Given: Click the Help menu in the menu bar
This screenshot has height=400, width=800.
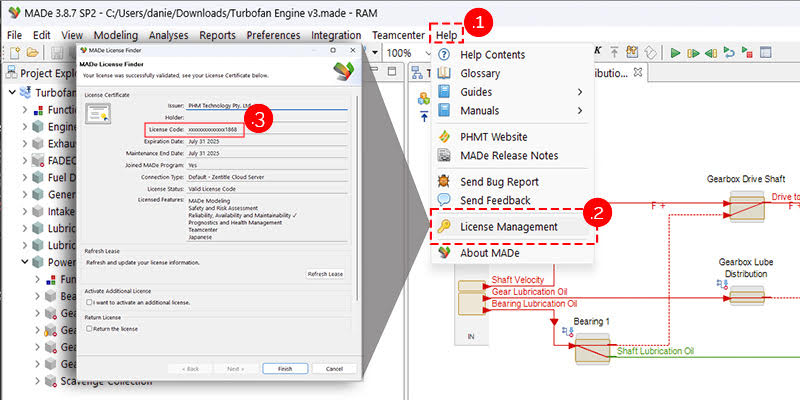Looking at the screenshot, I should pos(446,35).
